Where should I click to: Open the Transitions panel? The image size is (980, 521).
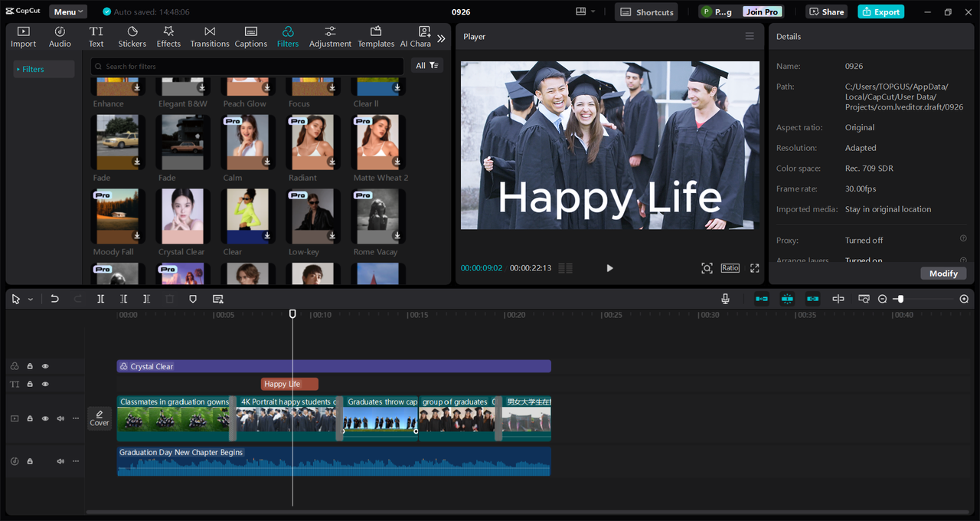click(x=209, y=37)
